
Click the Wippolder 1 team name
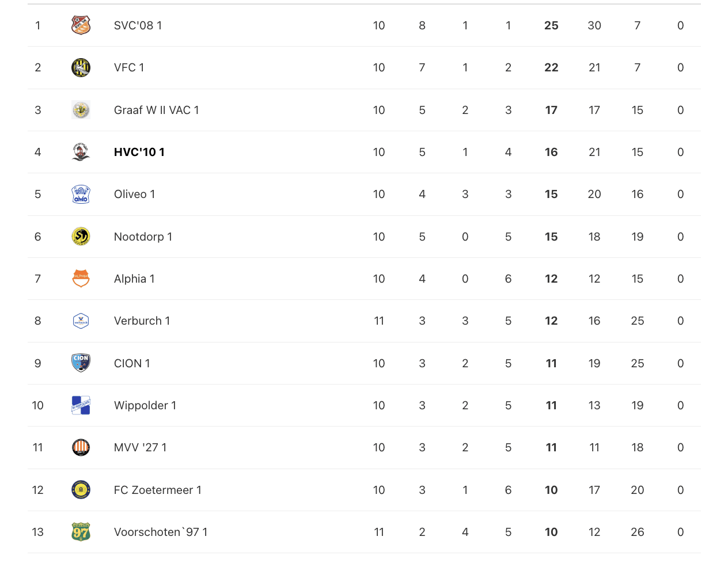click(x=145, y=405)
